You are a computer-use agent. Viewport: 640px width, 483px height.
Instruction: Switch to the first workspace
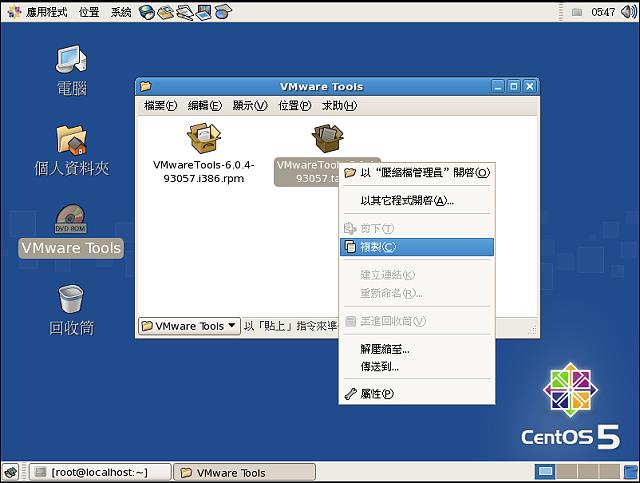[545, 472]
